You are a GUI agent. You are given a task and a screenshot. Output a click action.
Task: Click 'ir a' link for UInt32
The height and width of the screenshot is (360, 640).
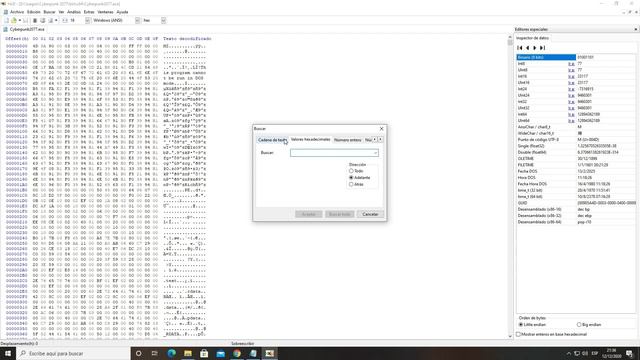(571, 108)
